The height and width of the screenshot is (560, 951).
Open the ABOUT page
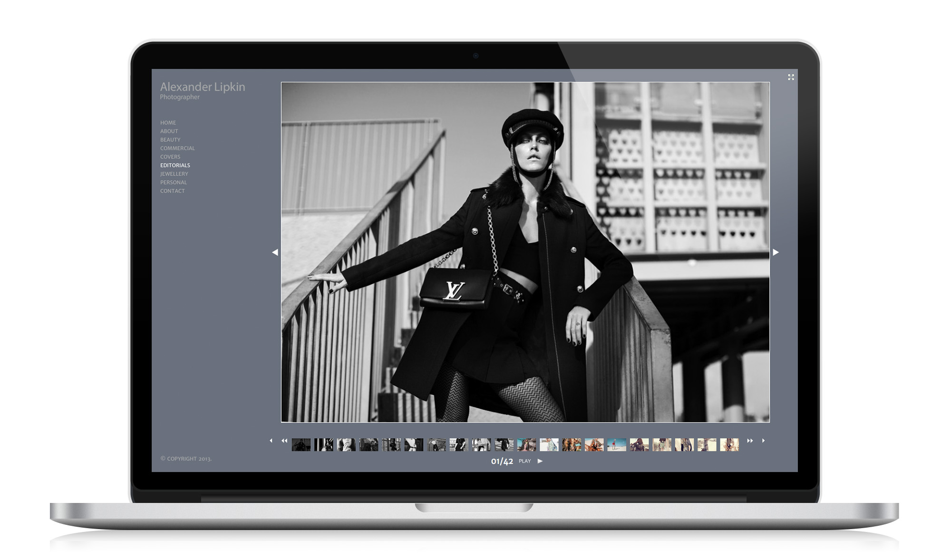(169, 131)
